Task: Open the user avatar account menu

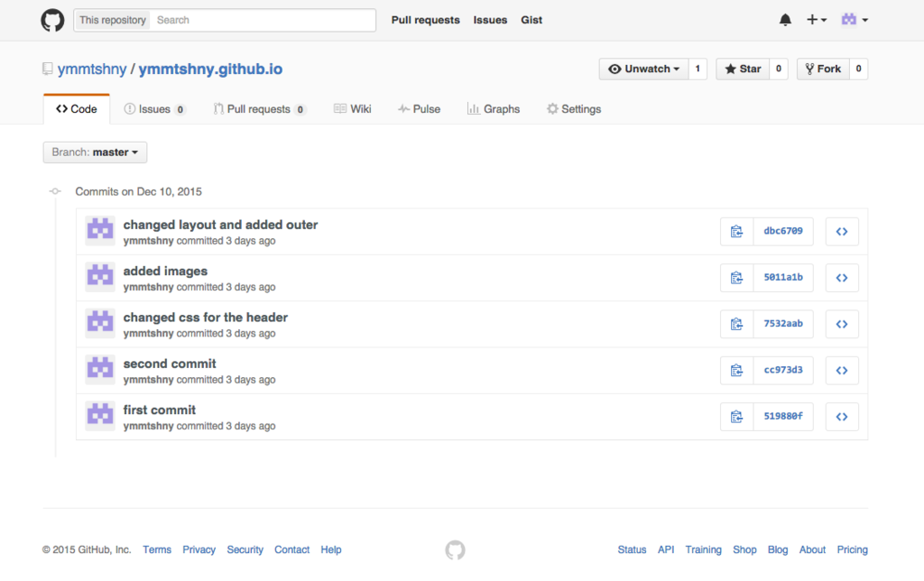Action: [855, 20]
